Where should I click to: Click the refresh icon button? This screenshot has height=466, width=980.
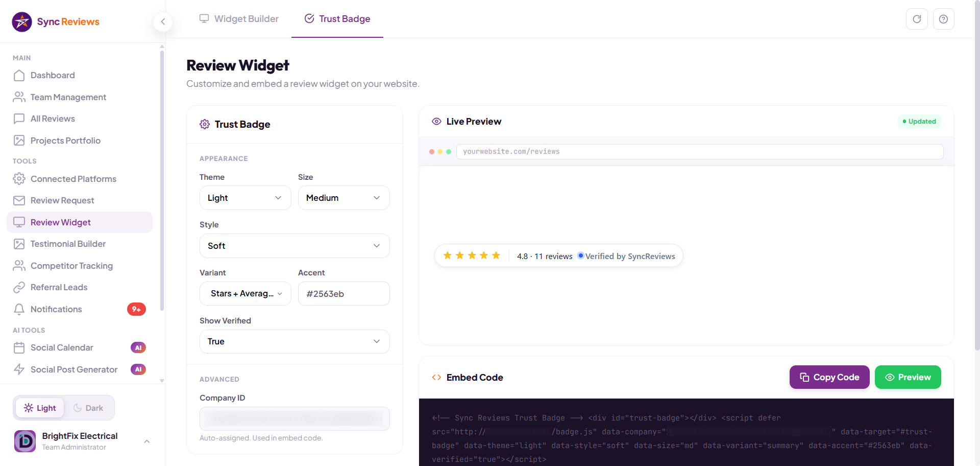917,19
